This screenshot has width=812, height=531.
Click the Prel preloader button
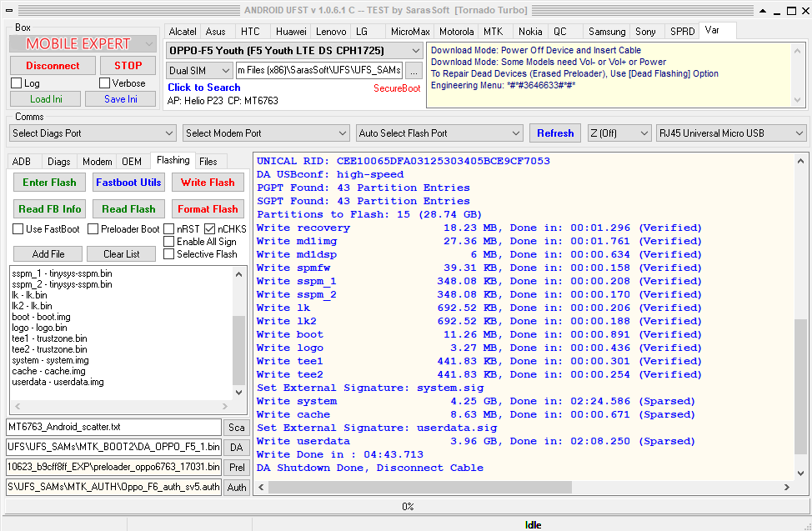point(237,468)
